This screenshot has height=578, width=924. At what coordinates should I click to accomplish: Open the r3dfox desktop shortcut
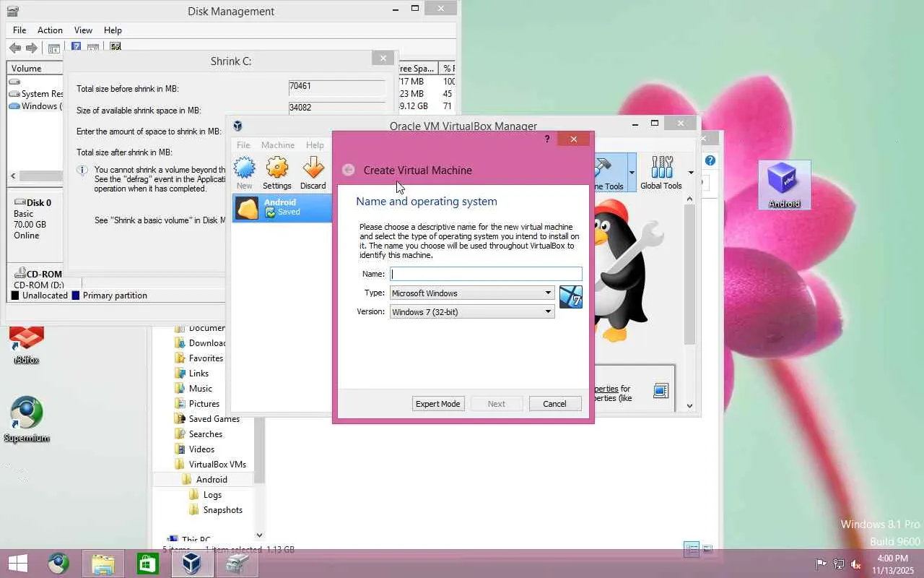(x=27, y=345)
